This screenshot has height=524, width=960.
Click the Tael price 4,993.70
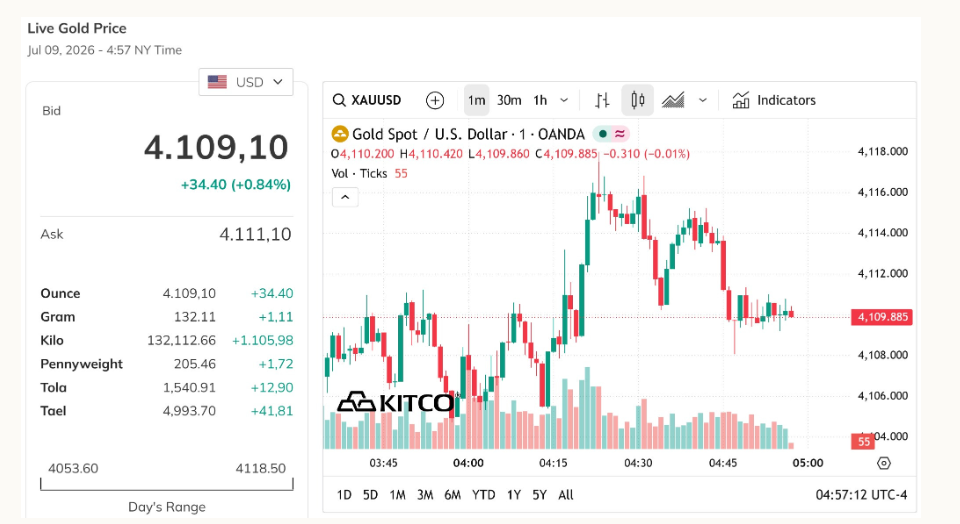coord(189,411)
